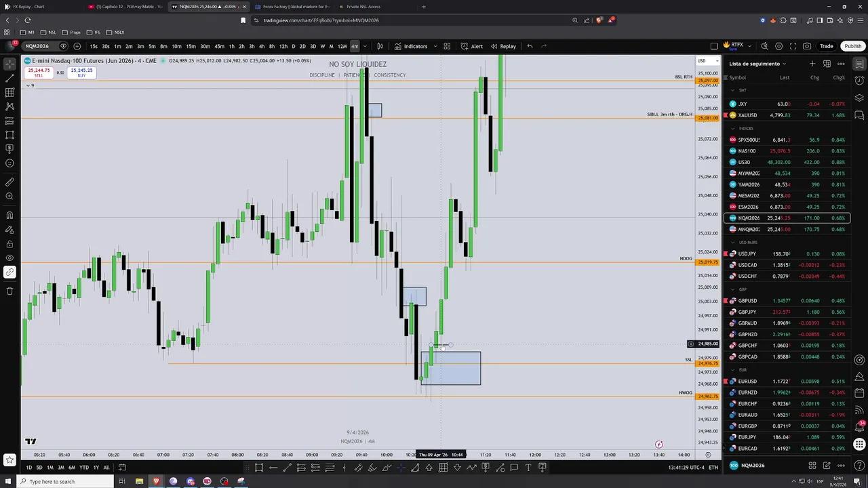Click the SELL price button
The width and height of the screenshot is (868, 488).
[x=39, y=72]
